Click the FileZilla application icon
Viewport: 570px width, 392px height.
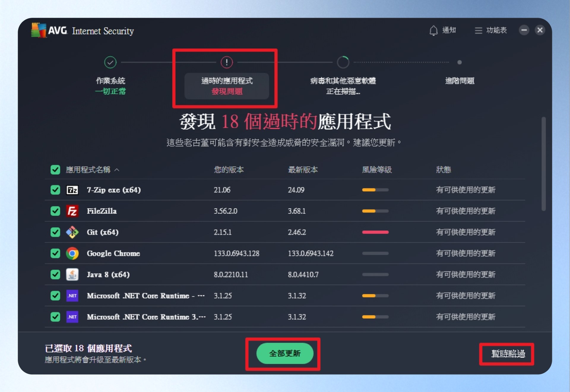pos(72,211)
